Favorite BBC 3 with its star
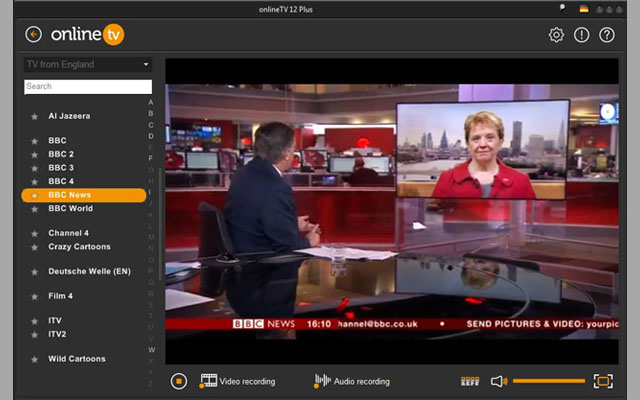Image resolution: width=640 pixels, height=400 pixels. coord(35,168)
